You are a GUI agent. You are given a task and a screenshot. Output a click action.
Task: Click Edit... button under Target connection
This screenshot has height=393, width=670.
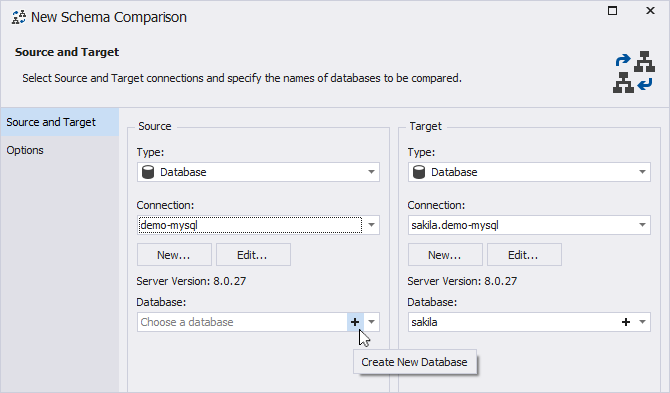pyautogui.click(x=524, y=255)
